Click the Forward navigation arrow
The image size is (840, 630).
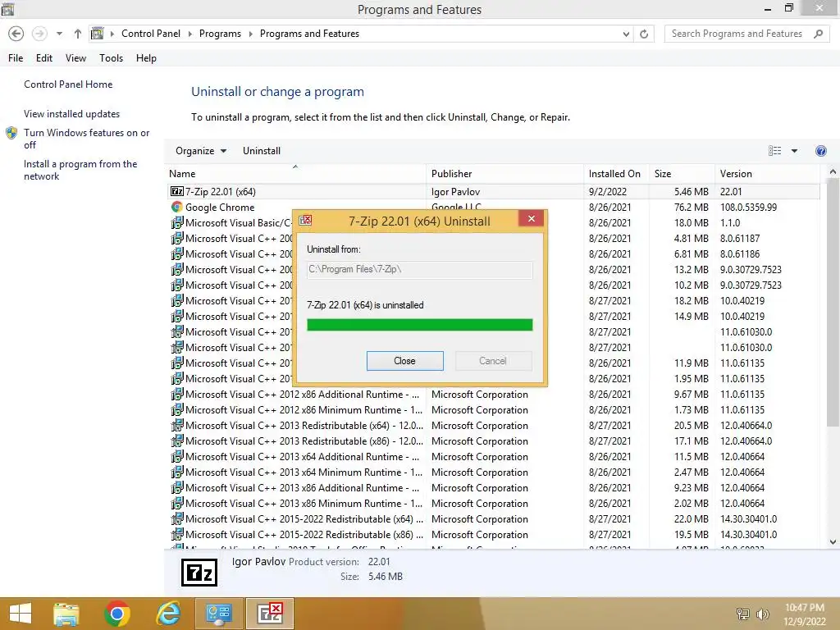(x=39, y=34)
